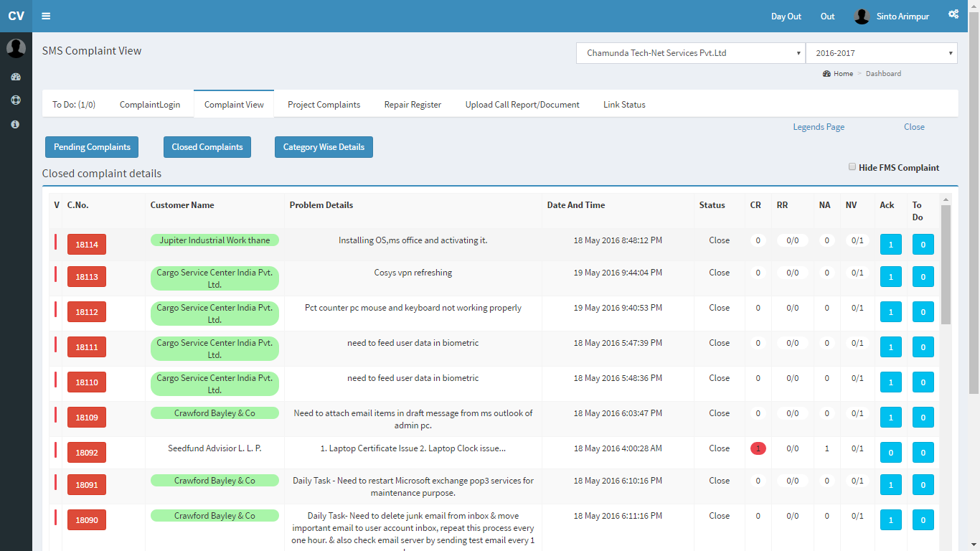The width and height of the screenshot is (980, 551).
Task: Click Out in top bar
Action: [x=828, y=17]
